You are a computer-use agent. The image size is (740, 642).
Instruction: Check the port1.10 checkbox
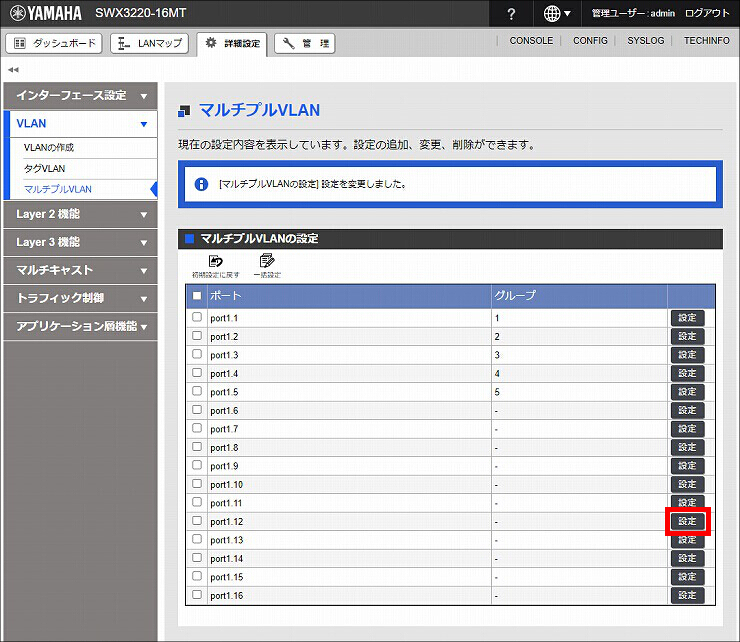click(x=197, y=484)
